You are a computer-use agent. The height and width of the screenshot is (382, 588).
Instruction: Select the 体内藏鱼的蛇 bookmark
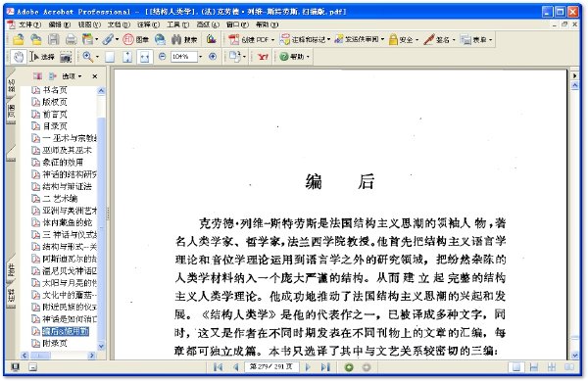[67, 222]
